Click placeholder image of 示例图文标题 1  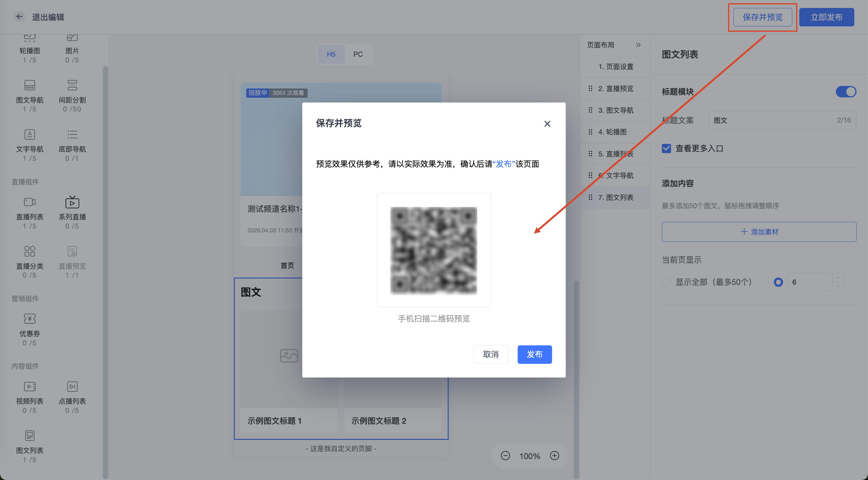(289, 355)
